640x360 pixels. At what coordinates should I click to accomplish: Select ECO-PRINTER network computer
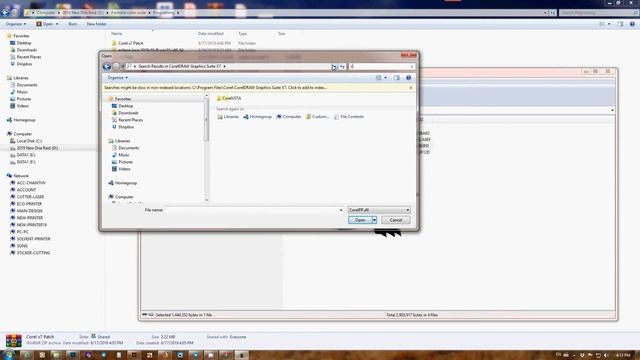tap(26, 204)
